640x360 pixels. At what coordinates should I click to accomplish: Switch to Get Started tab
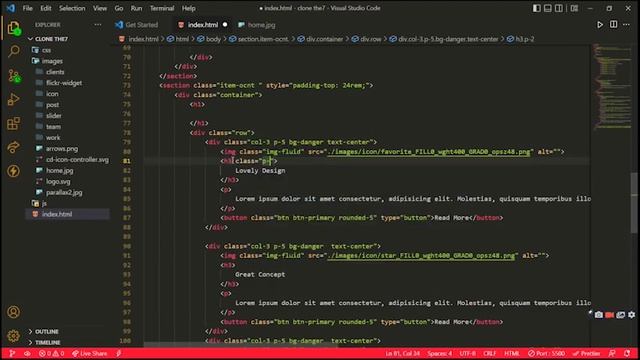click(x=137, y=25)
